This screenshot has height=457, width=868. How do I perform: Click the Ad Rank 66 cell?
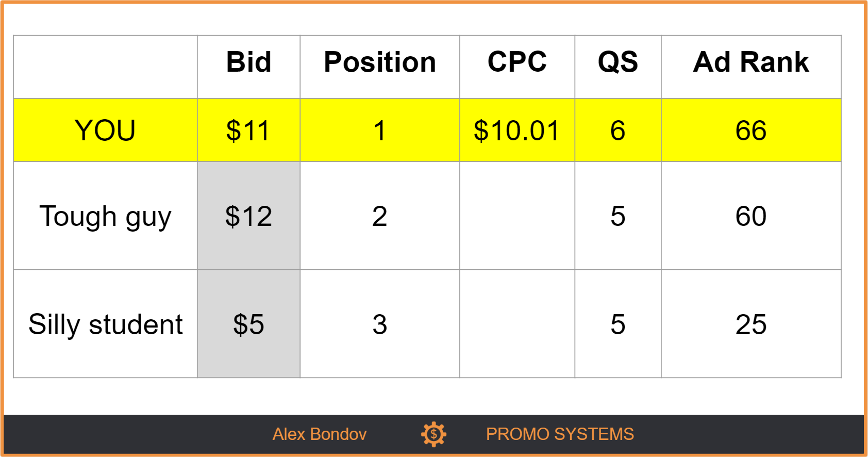point(751,130)
